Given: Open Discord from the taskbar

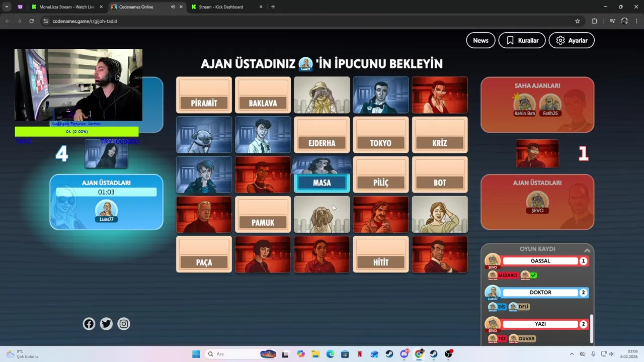Looking at the screenshot, I should click(x=404, y=354).
